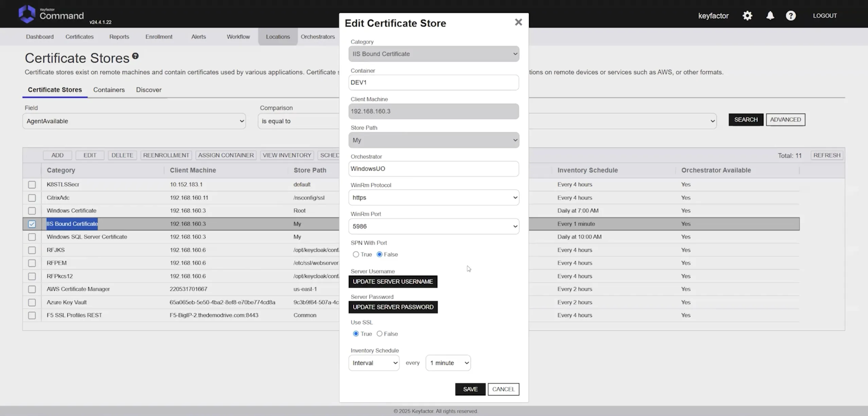
Task: Open the 1 minute interval dropdown
Action: click(x=448, y=363)
